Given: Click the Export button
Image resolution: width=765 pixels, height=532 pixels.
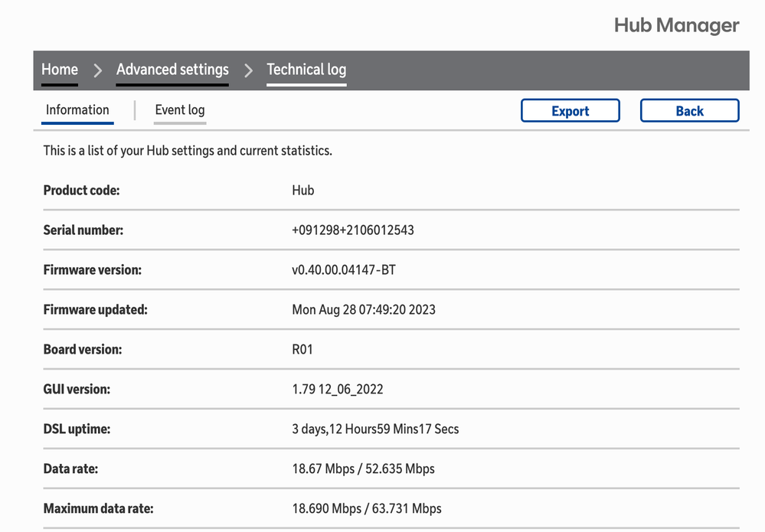Looking at the screenshot, I should [x=570, y=110].
